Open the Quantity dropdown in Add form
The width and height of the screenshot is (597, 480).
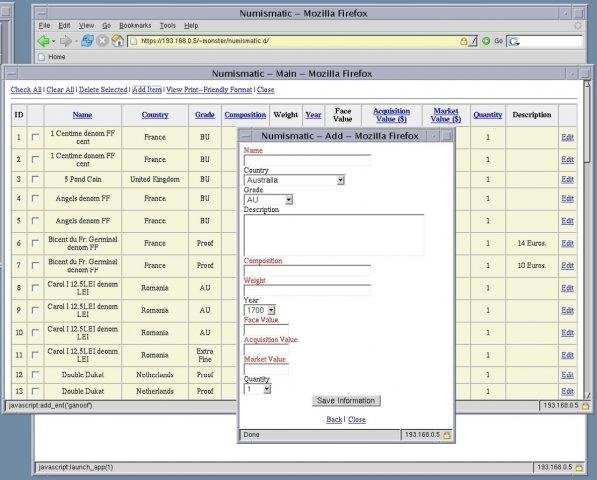pyautogui.click(x=257, y=389)
